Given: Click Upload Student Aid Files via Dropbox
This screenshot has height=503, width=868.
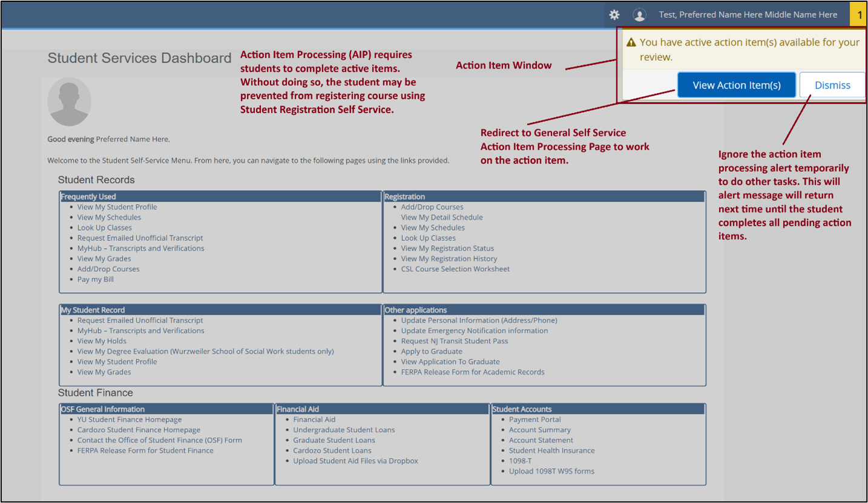Looking at the screenshot, I should 355,461.
